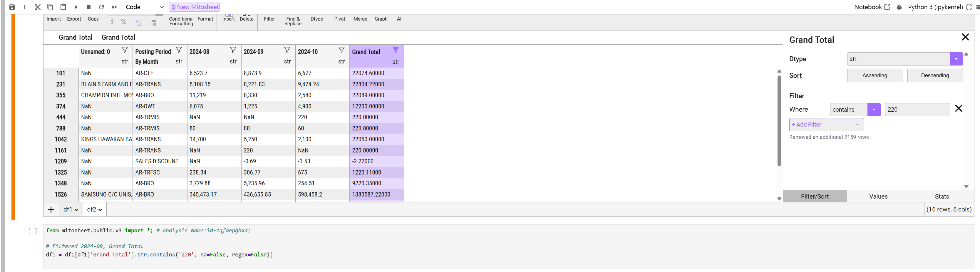Switch to the Values tab
Viewport: 980px width, 272px height.
(x=878, y=196)
